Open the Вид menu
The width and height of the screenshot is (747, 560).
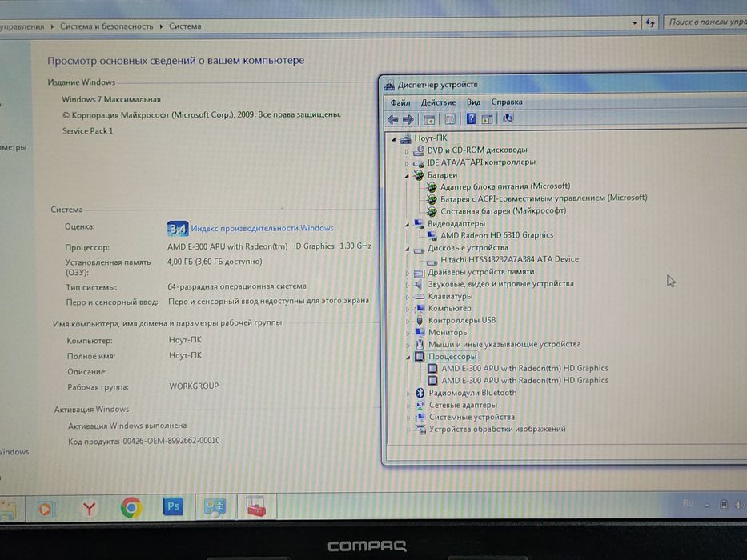[x=473, y=102]
